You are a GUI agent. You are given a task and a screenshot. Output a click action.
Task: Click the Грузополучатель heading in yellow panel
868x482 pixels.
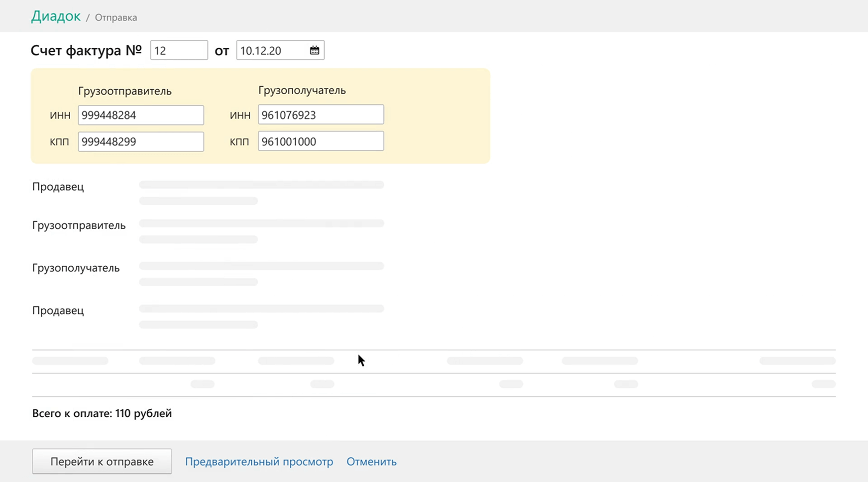[x=302, y=91]
